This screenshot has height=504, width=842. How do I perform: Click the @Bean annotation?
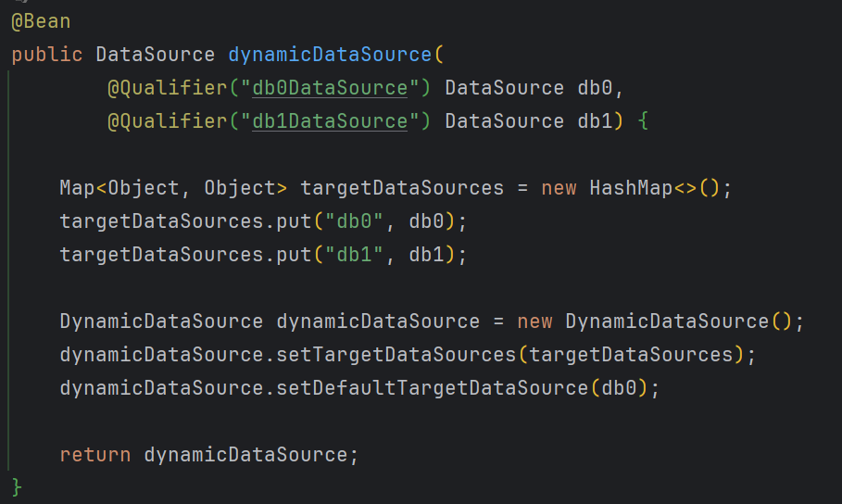click(41, 21)
